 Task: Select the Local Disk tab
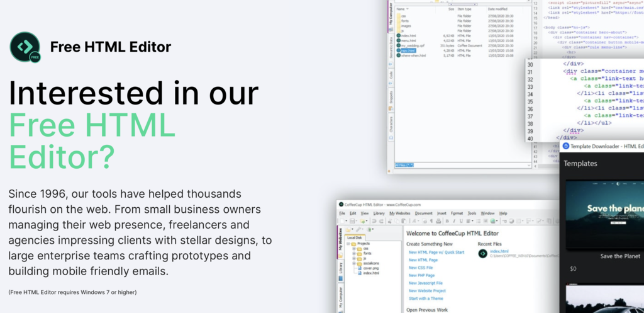[355, 237]
